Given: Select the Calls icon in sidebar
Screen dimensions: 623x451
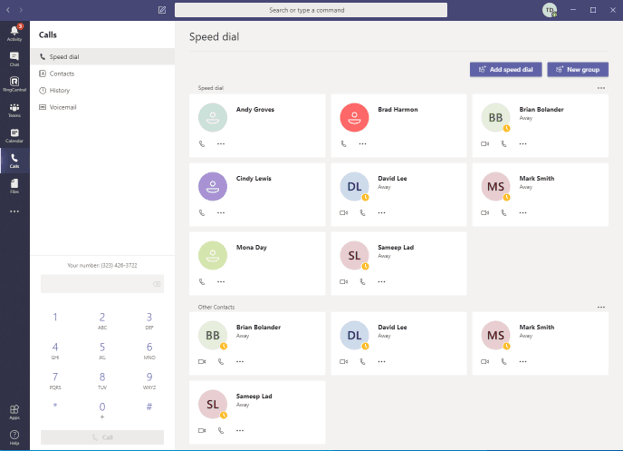Looking at the screenshot, I should (x=14, y=161).
